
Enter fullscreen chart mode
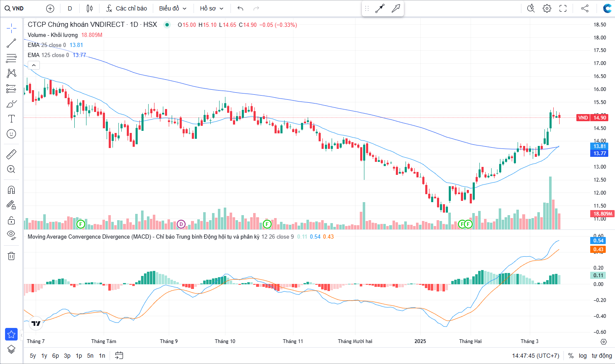tap(563, 8)
